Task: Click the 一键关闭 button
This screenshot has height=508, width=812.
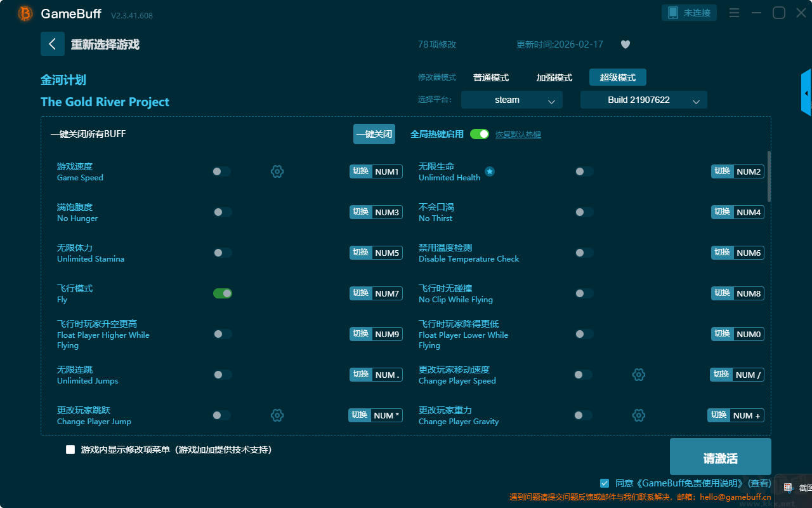Action: 374,134
